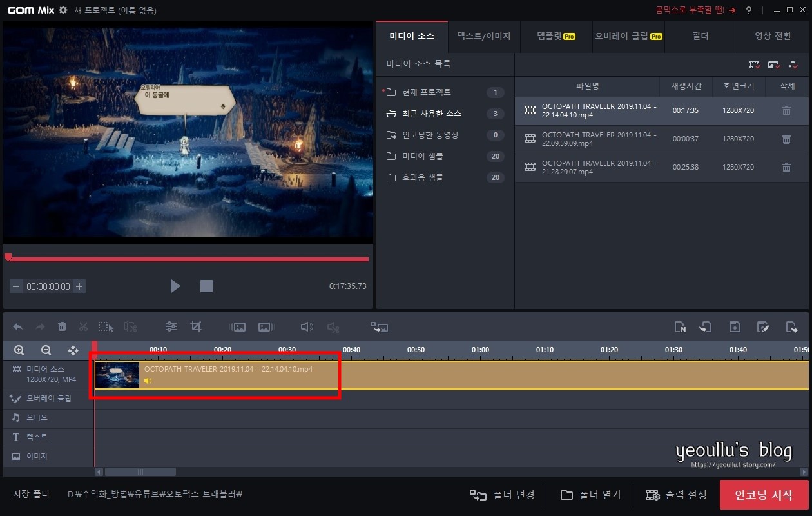This screenshot has width=812, height=516.
Task: Click the audio volume speaker icon in toolbar
Action: coord(307,327)
